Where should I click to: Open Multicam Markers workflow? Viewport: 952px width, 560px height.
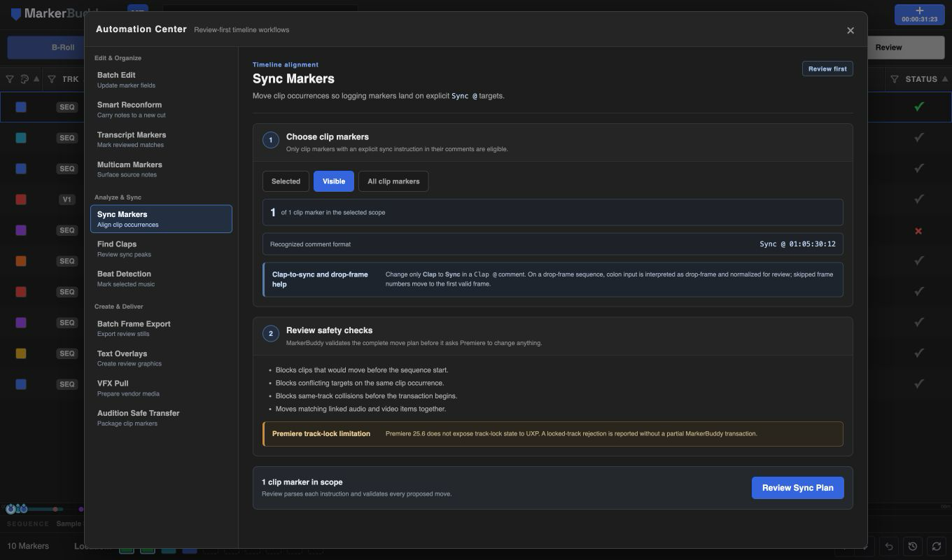tap(161, 169)
